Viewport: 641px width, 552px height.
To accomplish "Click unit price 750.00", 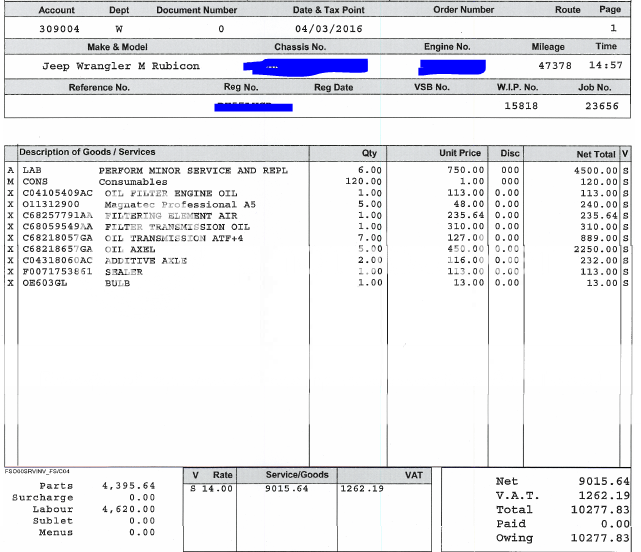I will click(x=466, y=170).
